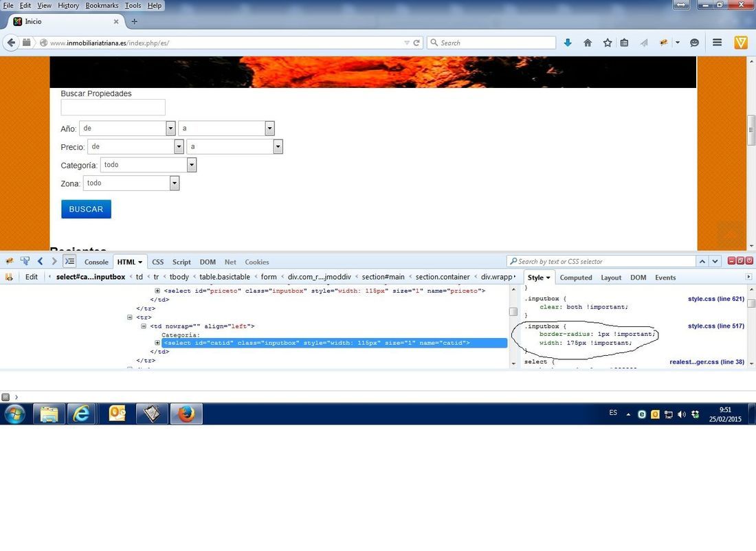Open the Tools menu
Viewport: 756px width, 551px height.
coord(133,5)
